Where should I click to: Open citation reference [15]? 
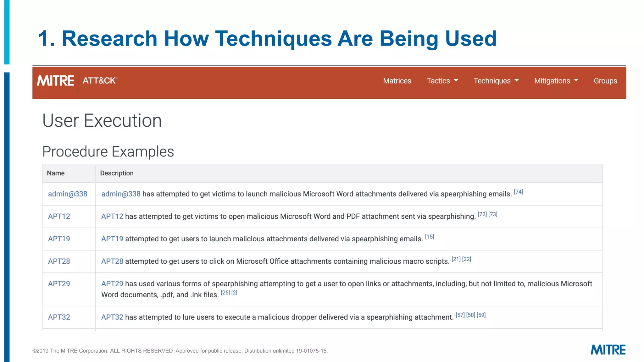430,237
